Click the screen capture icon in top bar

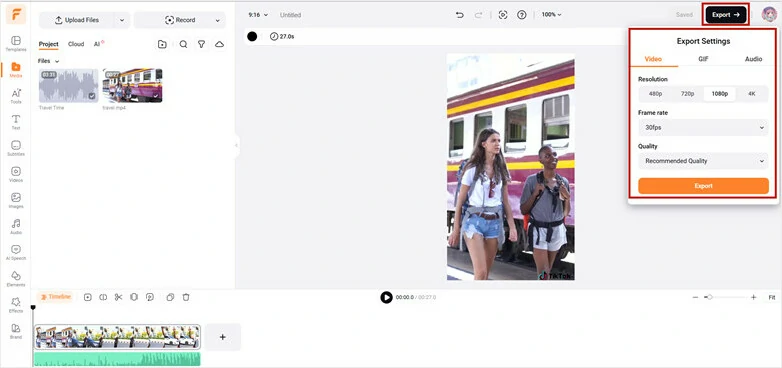pos(503,15)
